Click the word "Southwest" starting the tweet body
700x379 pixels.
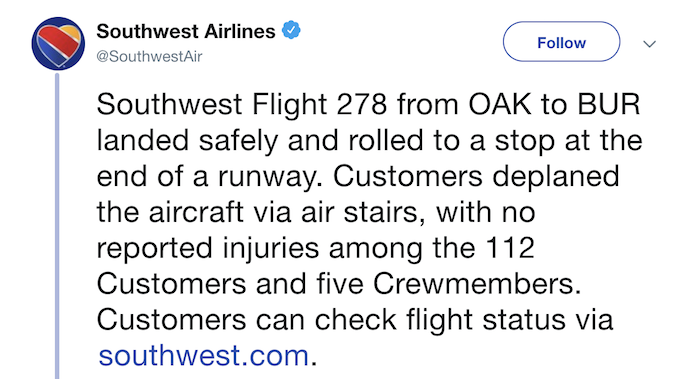[169, 104]
